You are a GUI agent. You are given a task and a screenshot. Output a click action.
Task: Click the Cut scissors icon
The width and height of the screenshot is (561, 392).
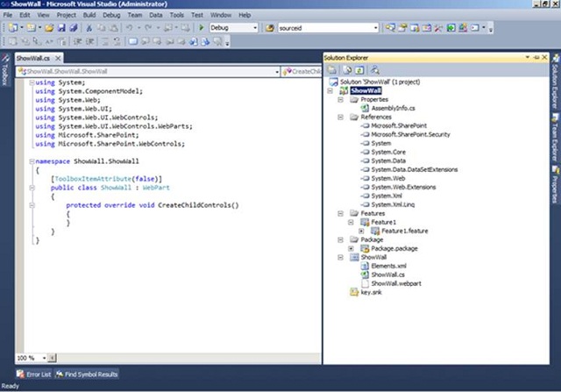(89, 28)
